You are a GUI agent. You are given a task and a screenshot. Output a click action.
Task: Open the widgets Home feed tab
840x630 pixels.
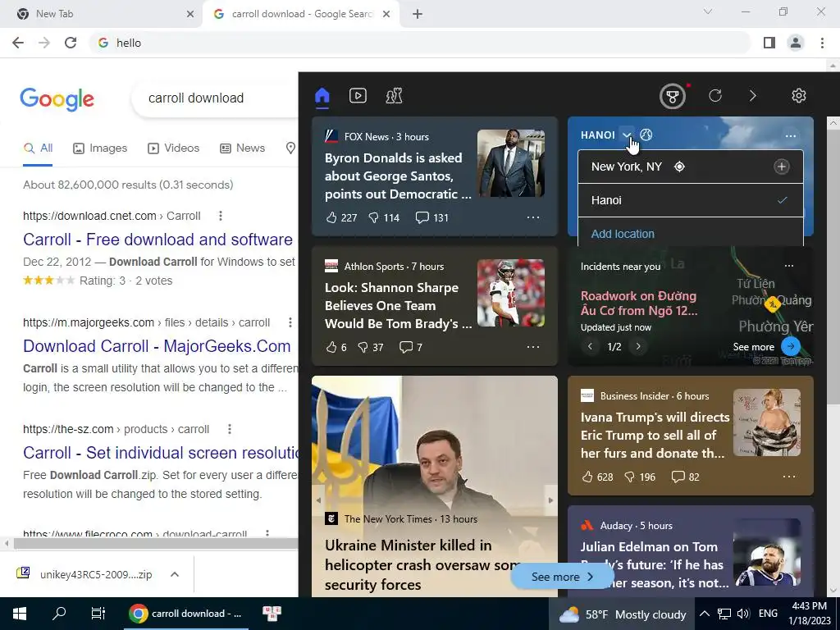click(322, 96)
